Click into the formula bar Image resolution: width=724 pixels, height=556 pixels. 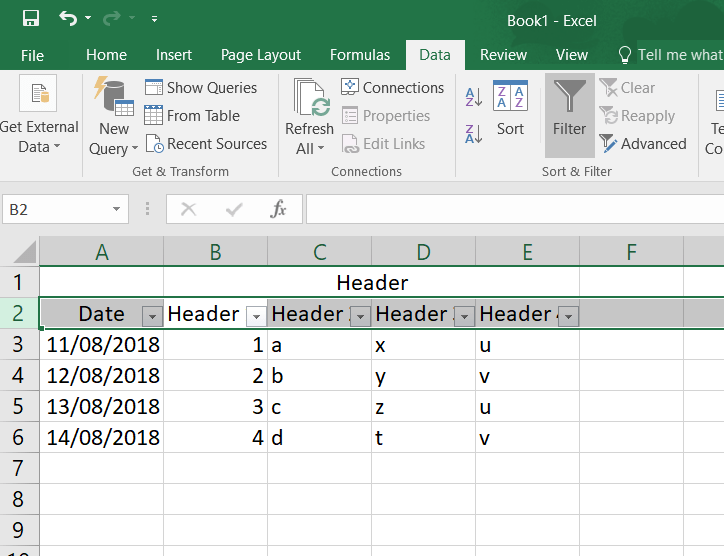click(515, 209)
